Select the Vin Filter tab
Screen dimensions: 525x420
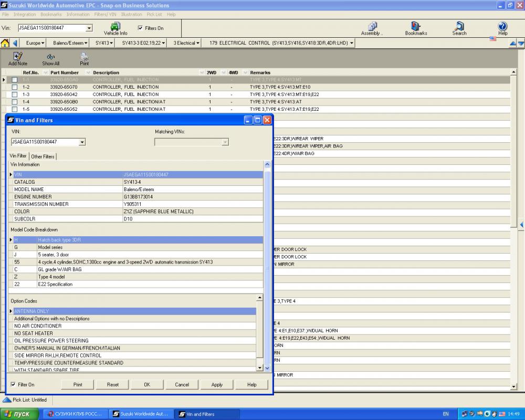coord(18,156)
